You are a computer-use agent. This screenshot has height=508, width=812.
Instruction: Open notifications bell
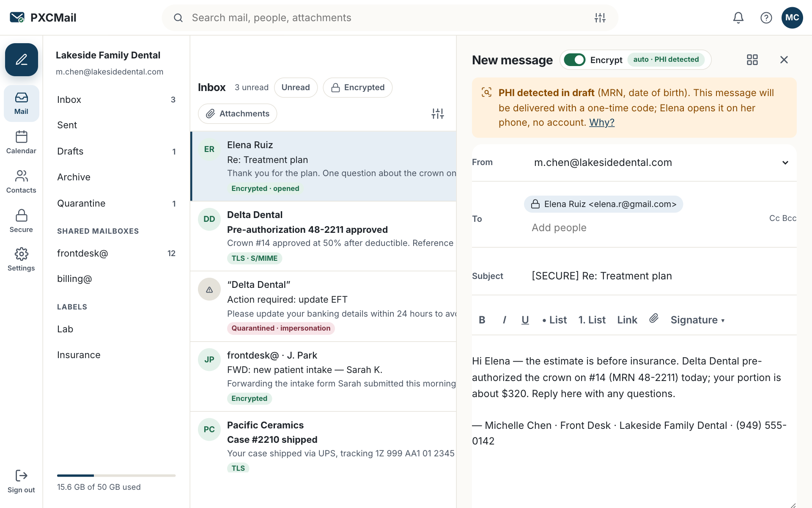click(738, 17)
